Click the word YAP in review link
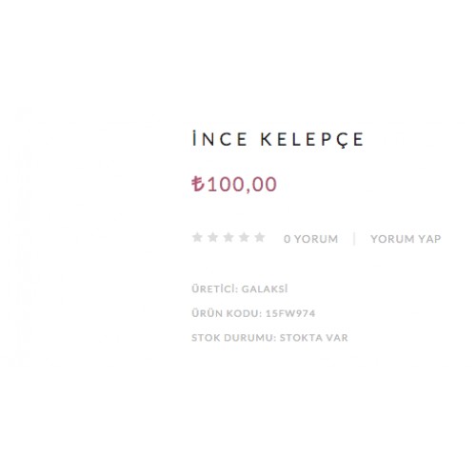This screenshot has width=476, height=476. click(429, 239)
